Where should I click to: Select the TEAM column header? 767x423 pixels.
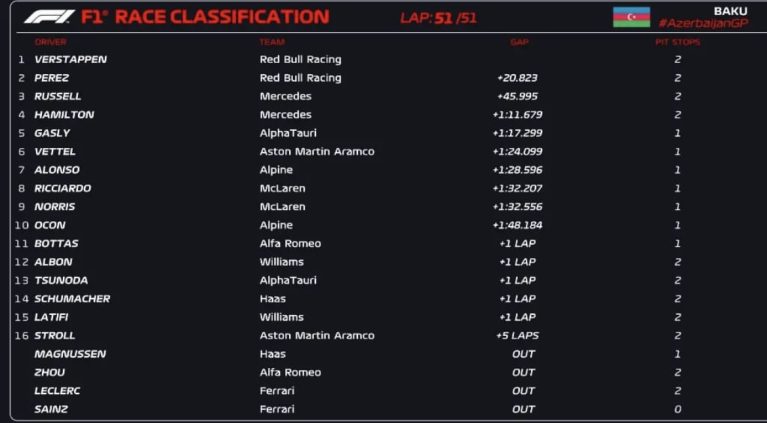pos(272,42)
